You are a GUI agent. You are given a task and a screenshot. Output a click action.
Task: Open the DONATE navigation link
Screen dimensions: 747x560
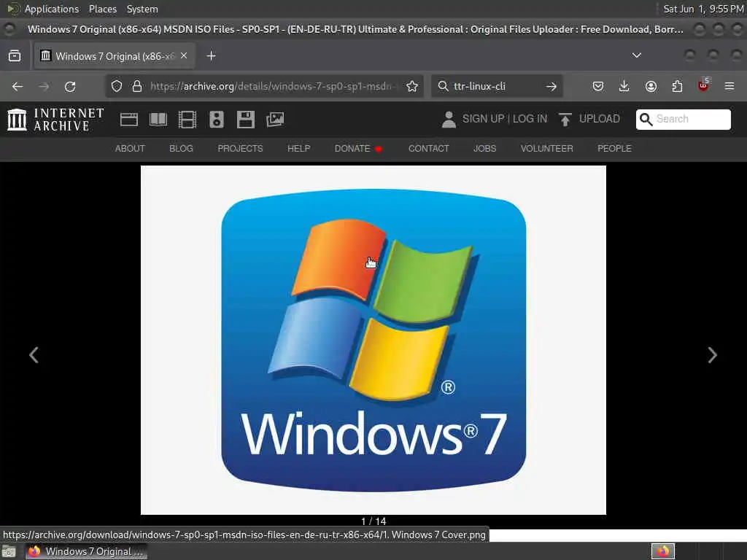point(358,149)
